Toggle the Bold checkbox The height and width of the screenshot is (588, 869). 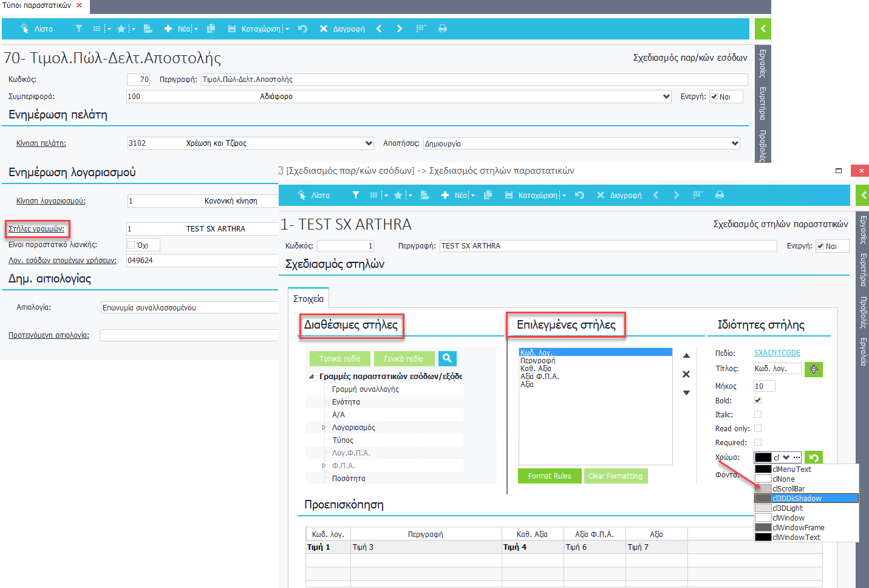tap(758, 400)
